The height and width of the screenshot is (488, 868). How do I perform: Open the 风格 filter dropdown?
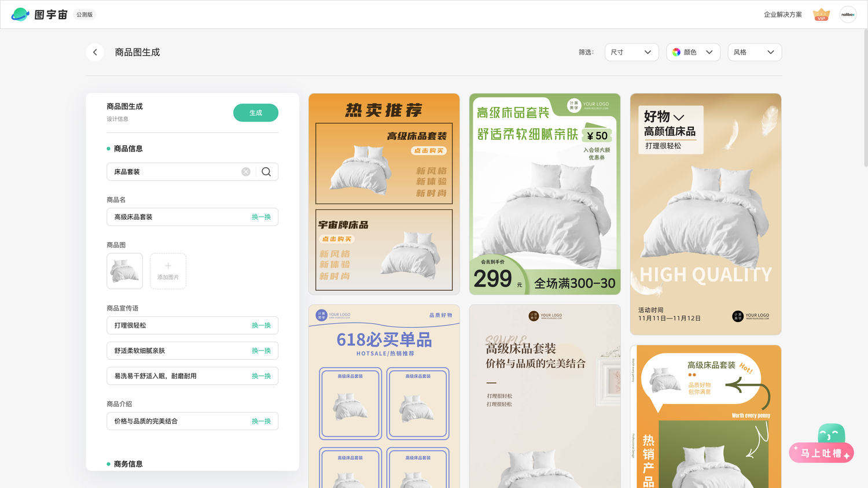[755, 52]
